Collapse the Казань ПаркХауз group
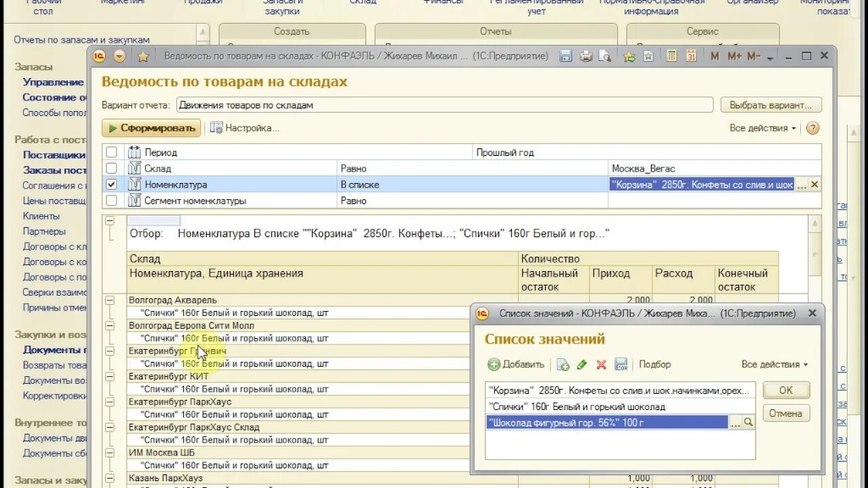This screenshot has height=488, width=868. pyautogui.click(x=109, y=478)
